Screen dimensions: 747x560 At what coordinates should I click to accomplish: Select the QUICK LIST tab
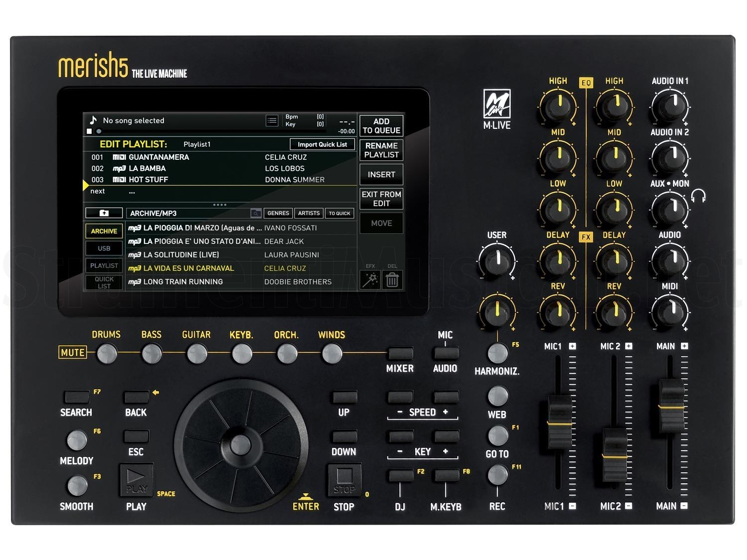104,282
